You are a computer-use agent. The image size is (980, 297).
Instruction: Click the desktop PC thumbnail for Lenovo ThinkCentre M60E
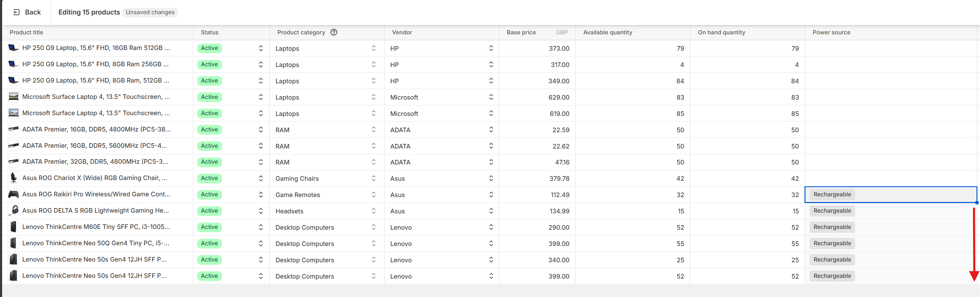pyautogui.click(x=13, y=226)
